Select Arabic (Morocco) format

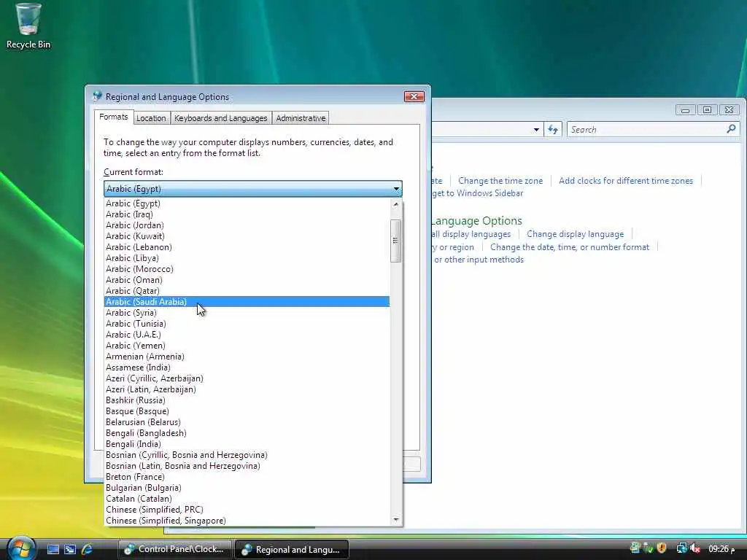[247, 269]
